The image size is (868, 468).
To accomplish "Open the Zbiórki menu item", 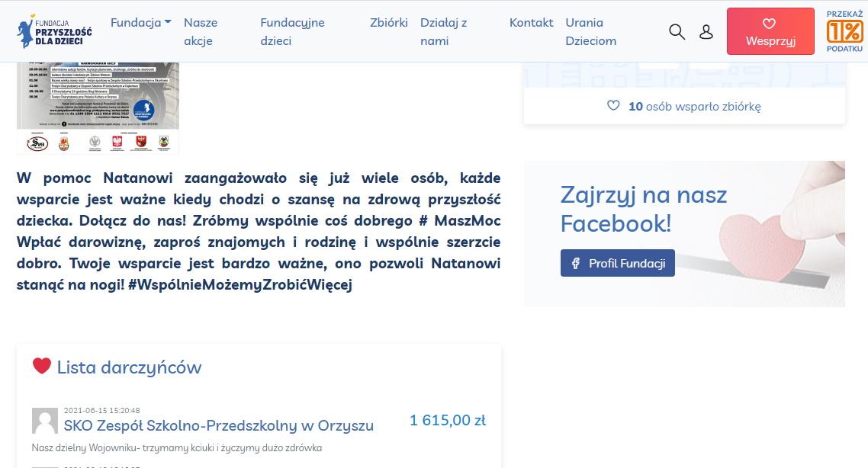I will coord(388,23).
